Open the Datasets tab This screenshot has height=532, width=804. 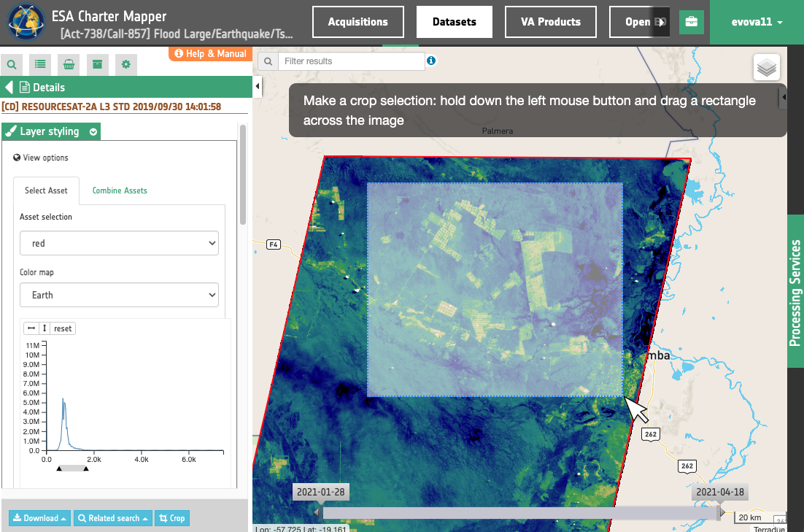coord(455,22)
